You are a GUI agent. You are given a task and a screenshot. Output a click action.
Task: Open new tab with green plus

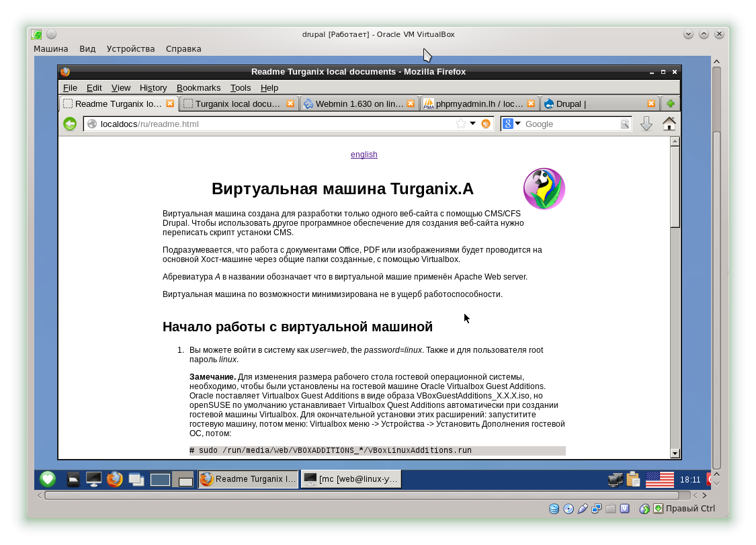pyautogui.click(x=670, y=103)
